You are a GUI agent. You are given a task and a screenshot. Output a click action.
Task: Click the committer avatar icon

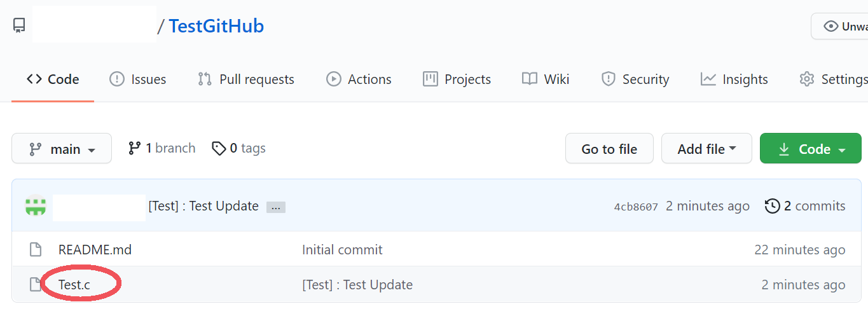click(36, 206)
